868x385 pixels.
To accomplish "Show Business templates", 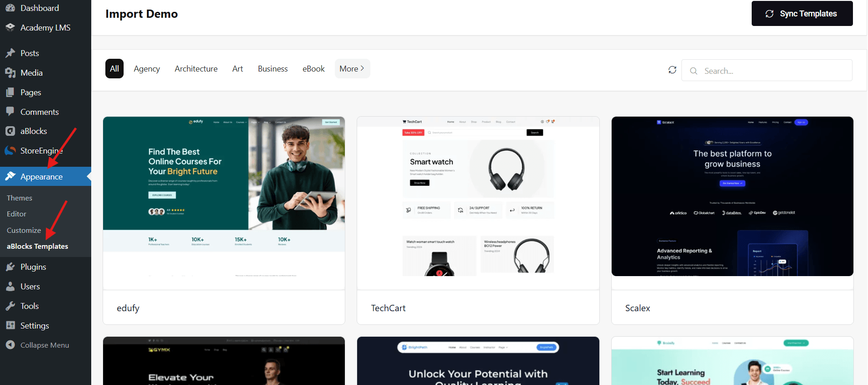I will 273,68.
